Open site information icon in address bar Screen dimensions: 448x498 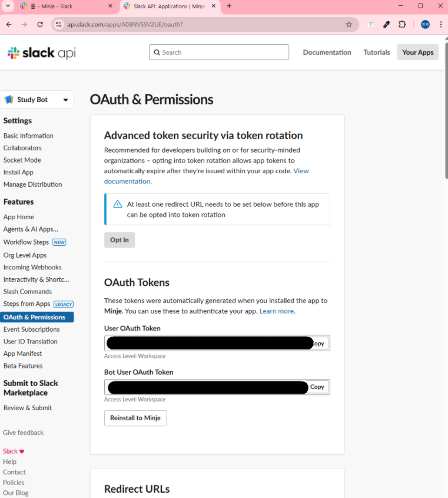coord(59,24)
